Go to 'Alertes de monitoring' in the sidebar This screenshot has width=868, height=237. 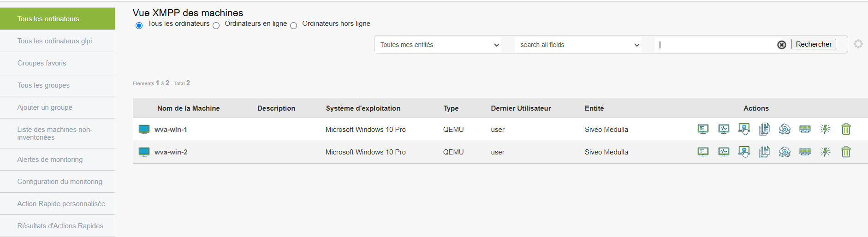(50, 160)
